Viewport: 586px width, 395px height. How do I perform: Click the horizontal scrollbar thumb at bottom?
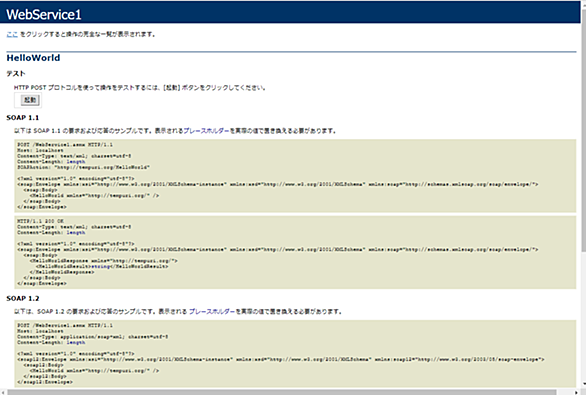[282, 392]
